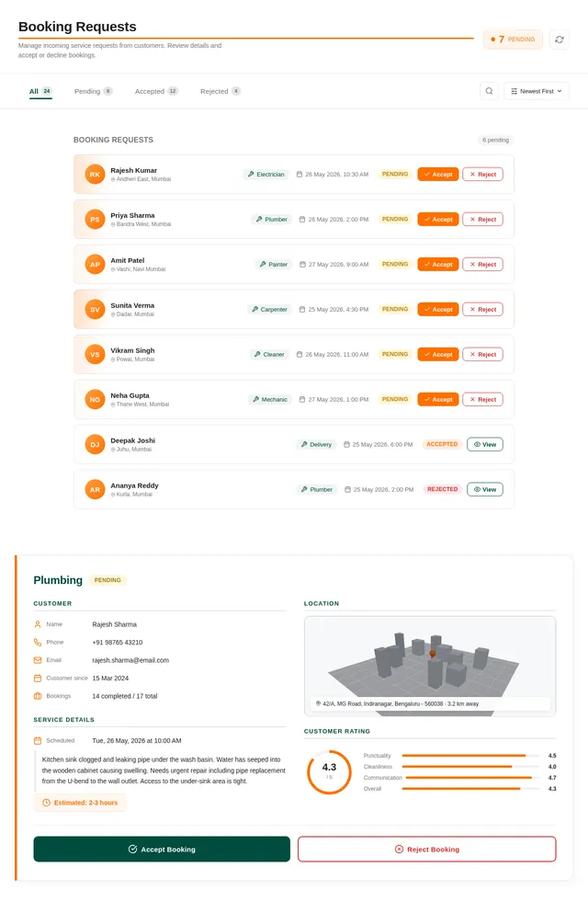Image resolution: width=588 pixels, height=901 pixels.
Task: Click the phone icon in Customer details
Action: (x=38, y=643)
